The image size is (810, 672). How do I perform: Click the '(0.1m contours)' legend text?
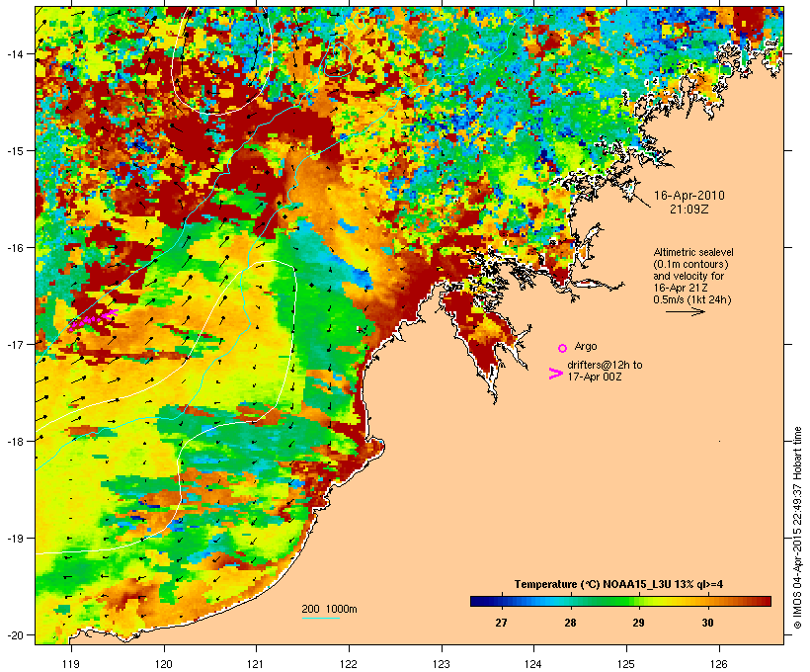690,264
